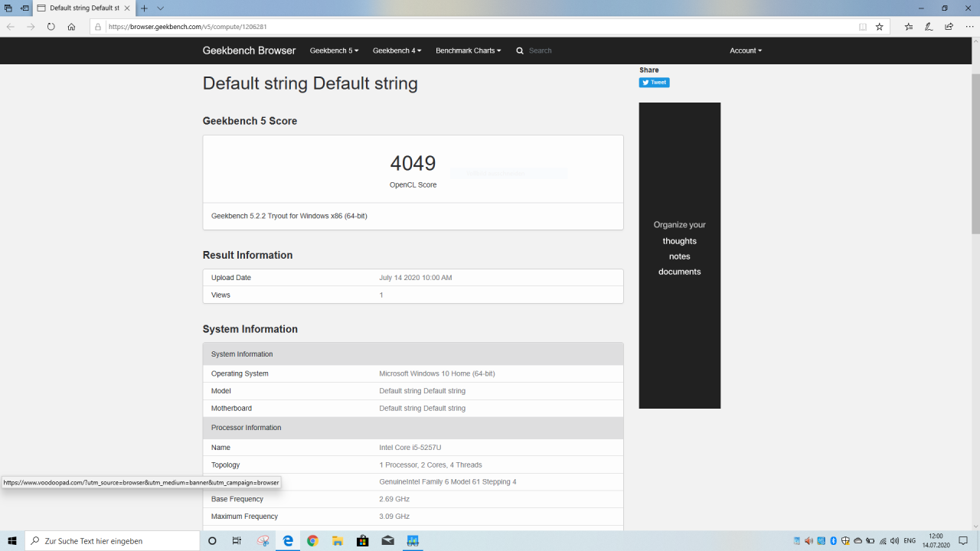Toggle reading view icon in address bar
This screenshot has width=980, height=551.
tap(863, 26)
